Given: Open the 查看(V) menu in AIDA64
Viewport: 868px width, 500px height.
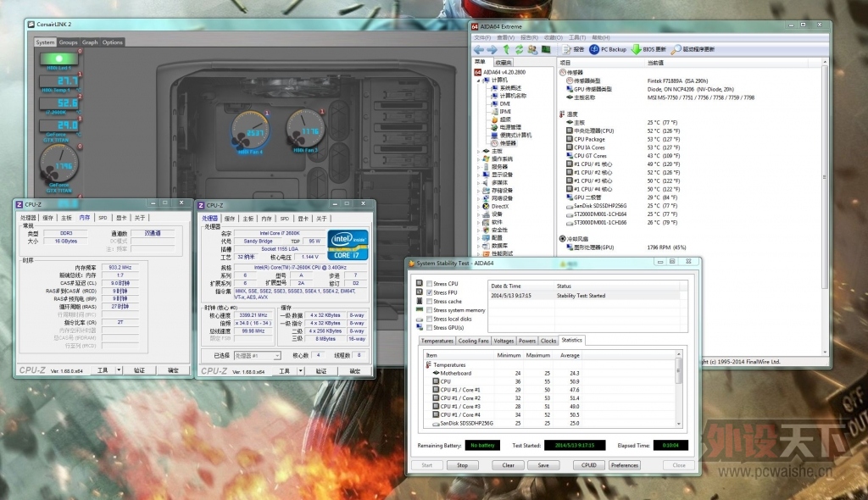Looking at the screenshot, I should click(x=506, y=37).
